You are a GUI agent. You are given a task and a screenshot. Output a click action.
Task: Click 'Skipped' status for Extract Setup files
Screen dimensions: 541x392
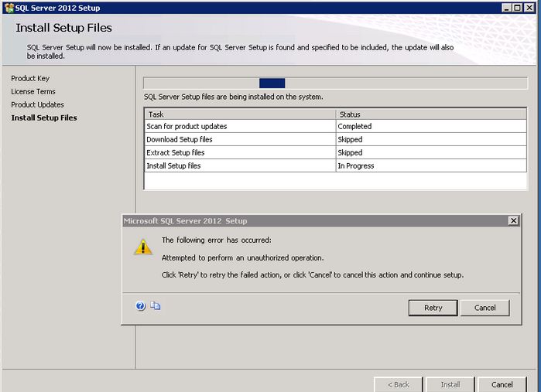[431, 152]
